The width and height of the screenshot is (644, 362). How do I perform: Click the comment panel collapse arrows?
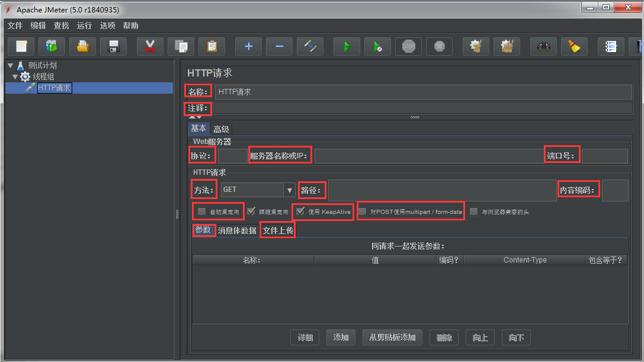[x=195, y=117]
